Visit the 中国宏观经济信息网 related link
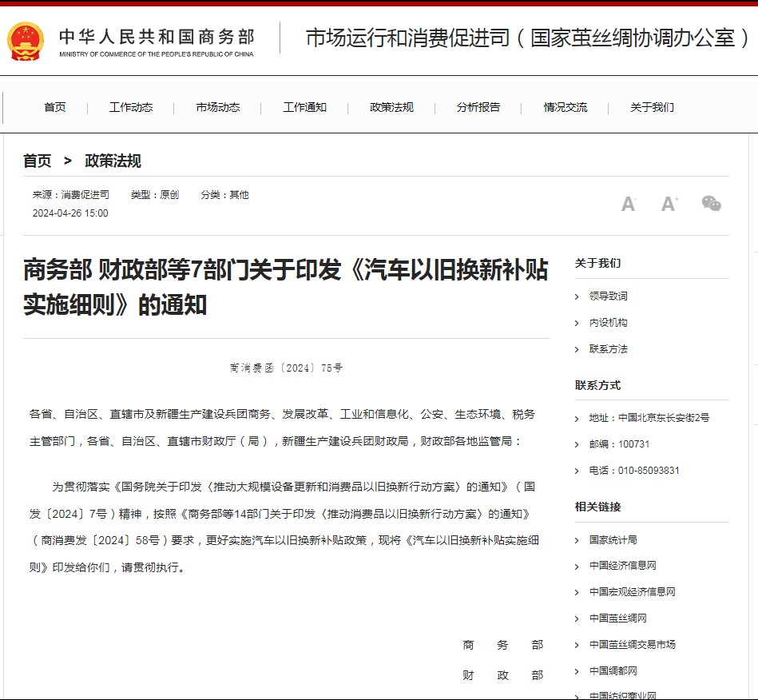The height and width of the screenshot is (700, 758). point(633,592)
